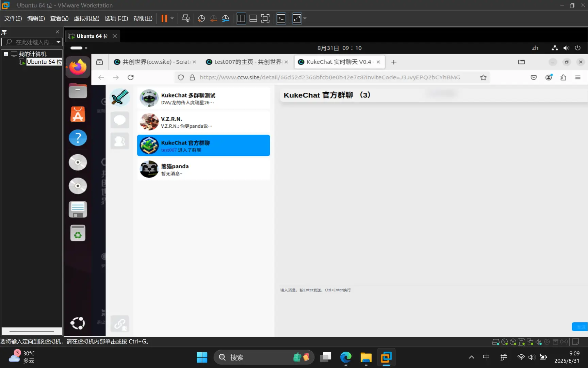588x368 pixels.
Task: Open Files from the Ubuntu dock
Action: click(78, 91)
